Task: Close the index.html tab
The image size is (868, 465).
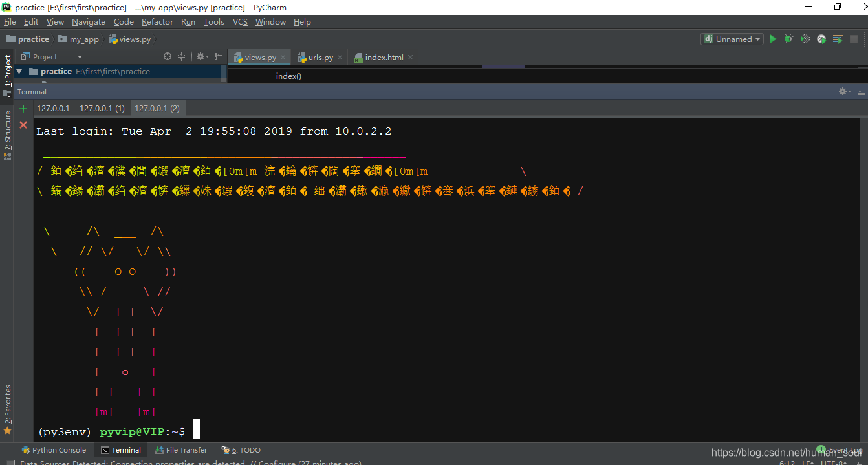Action: [410, 58]
